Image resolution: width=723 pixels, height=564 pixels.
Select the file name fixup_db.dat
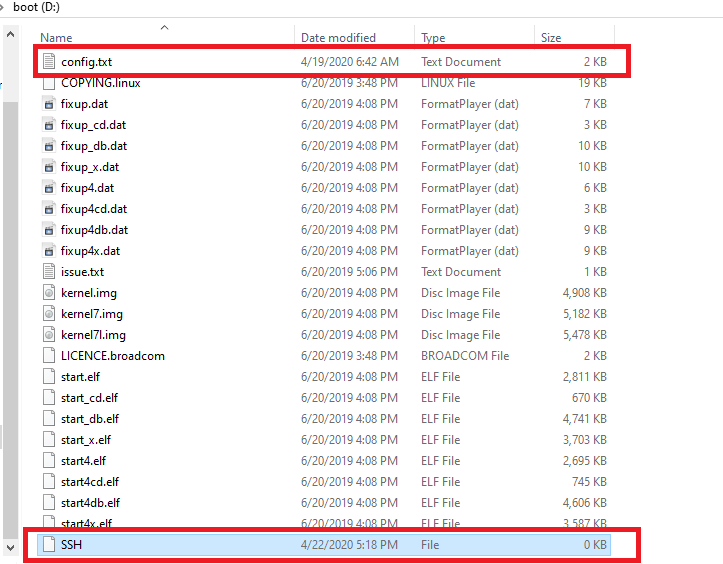pos(94,146)
